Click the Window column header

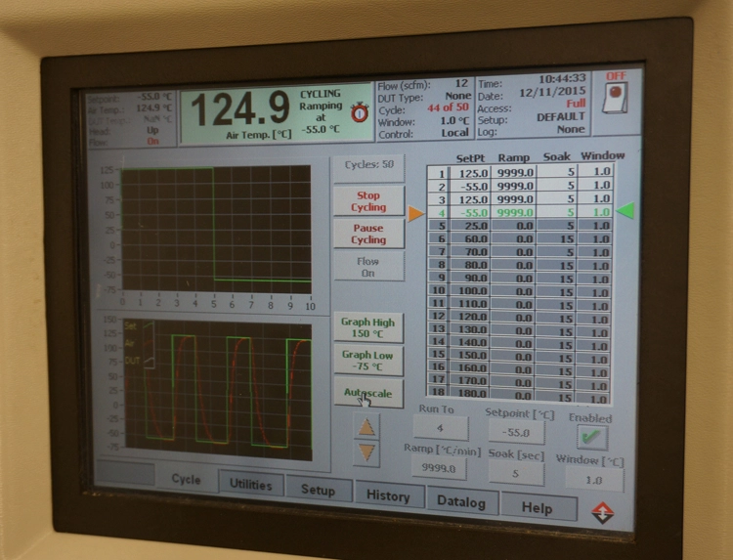(x=603, y=155)
